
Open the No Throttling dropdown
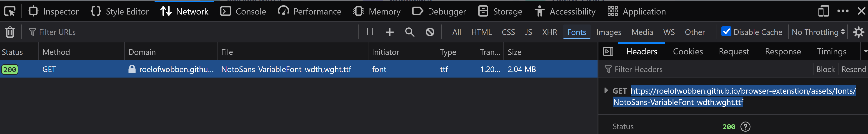818,32
